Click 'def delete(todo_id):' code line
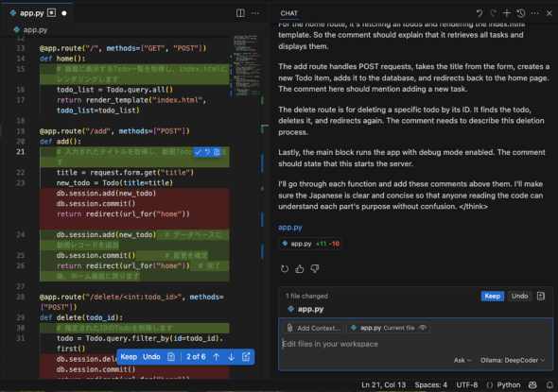The image size is (558, 392). 81,317
